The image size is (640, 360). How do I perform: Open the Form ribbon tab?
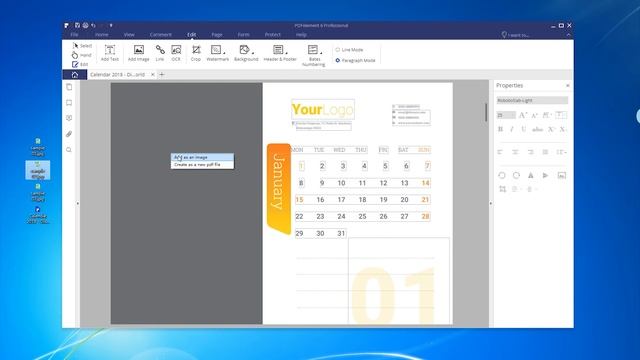coord(244,35)
